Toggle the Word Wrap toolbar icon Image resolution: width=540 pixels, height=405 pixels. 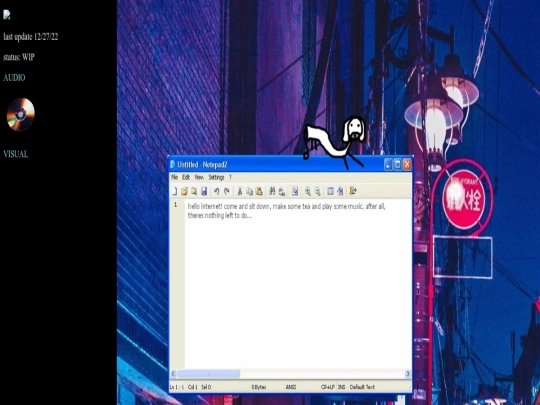point(295,191)
